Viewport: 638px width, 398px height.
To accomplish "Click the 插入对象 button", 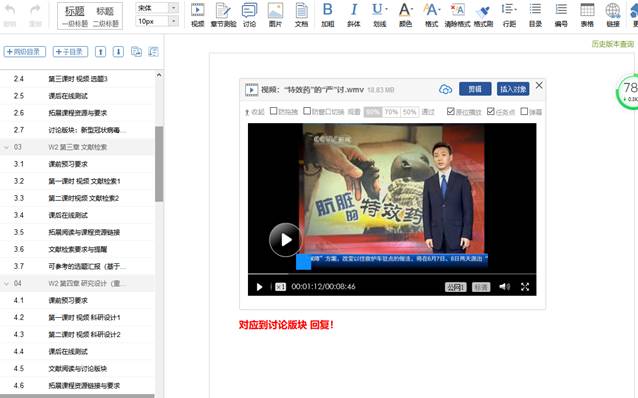I will click(x=513, y=89).
